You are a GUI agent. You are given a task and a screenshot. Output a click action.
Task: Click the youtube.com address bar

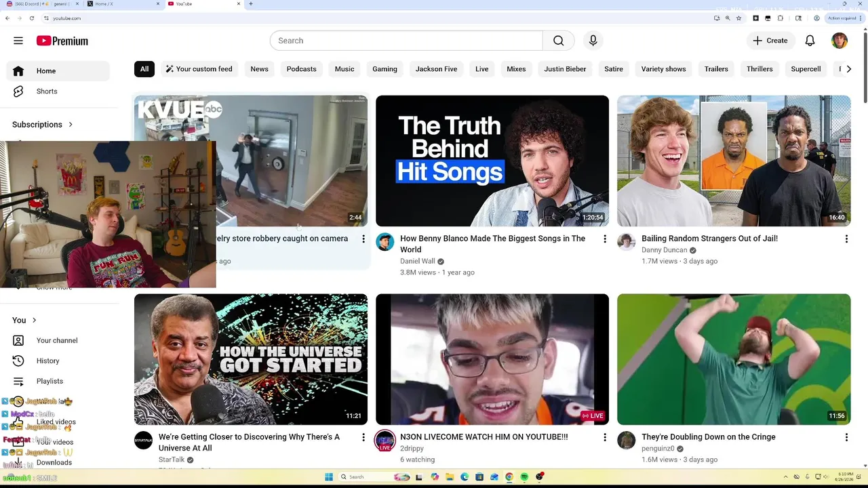point(373,18)
